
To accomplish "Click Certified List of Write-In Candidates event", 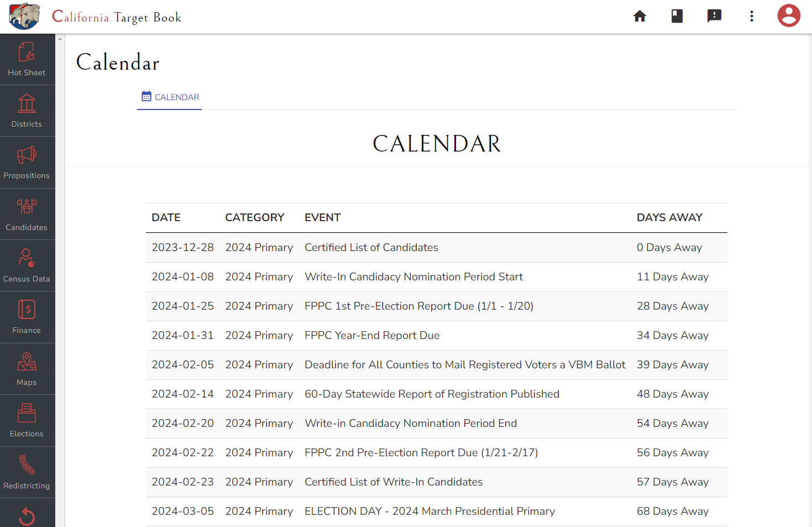I will [394, 482].
